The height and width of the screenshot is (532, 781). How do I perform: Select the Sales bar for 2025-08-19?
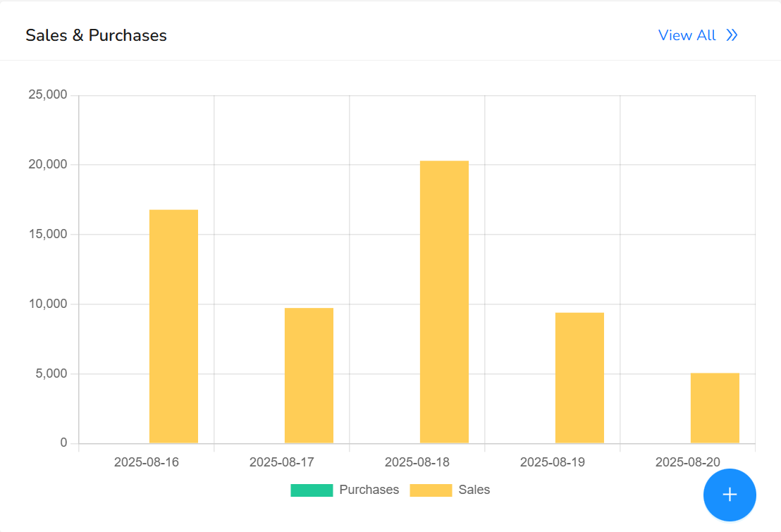(579, 378)
